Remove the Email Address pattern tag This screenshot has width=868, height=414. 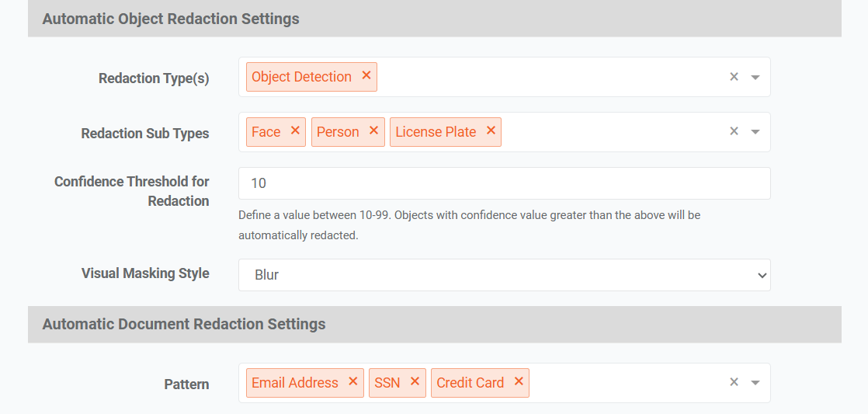[352, 381]
